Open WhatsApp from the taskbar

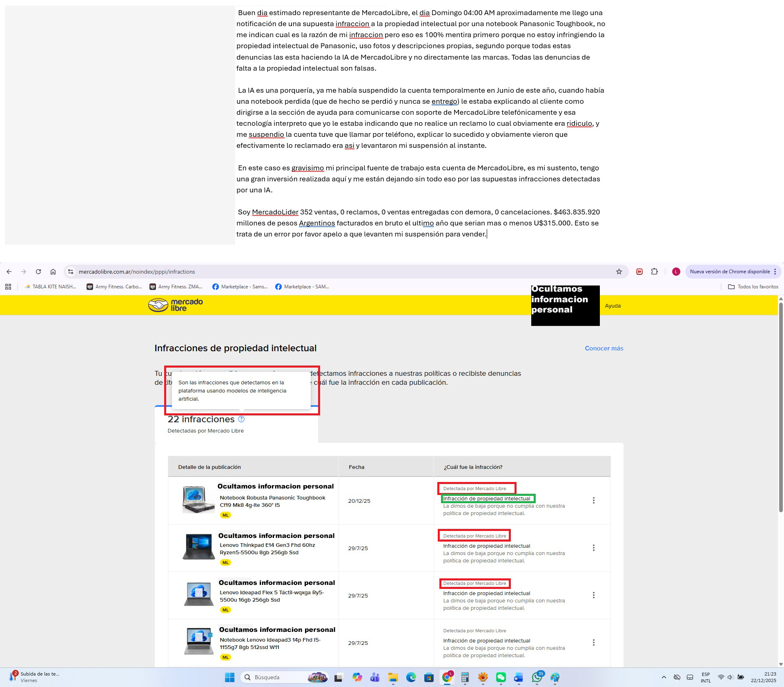click(x=537, y=678)
